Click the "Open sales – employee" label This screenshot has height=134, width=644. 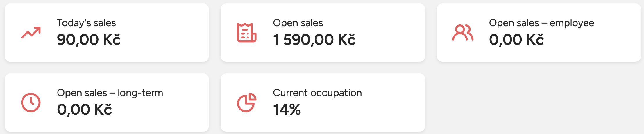coord(541,23)
